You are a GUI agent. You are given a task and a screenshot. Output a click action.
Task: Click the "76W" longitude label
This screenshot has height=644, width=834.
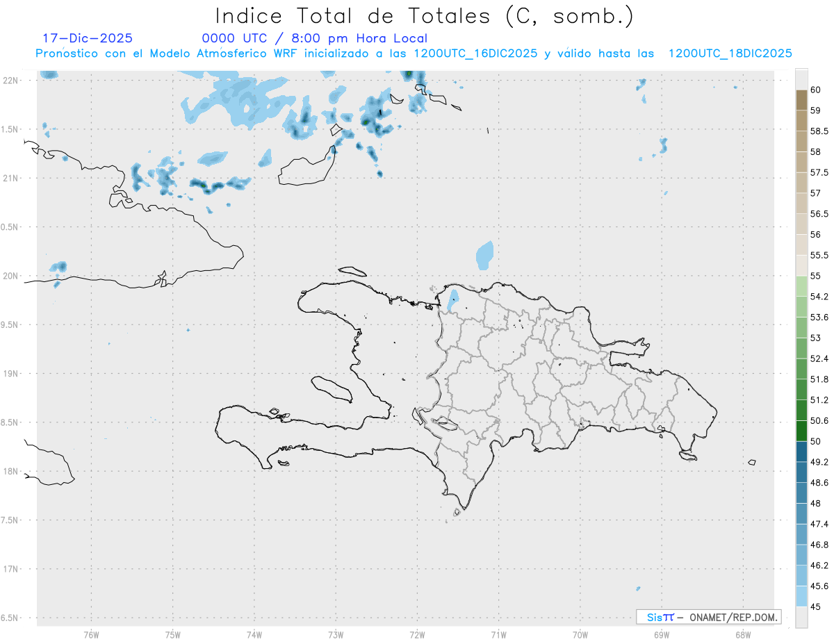coord(91,634)
